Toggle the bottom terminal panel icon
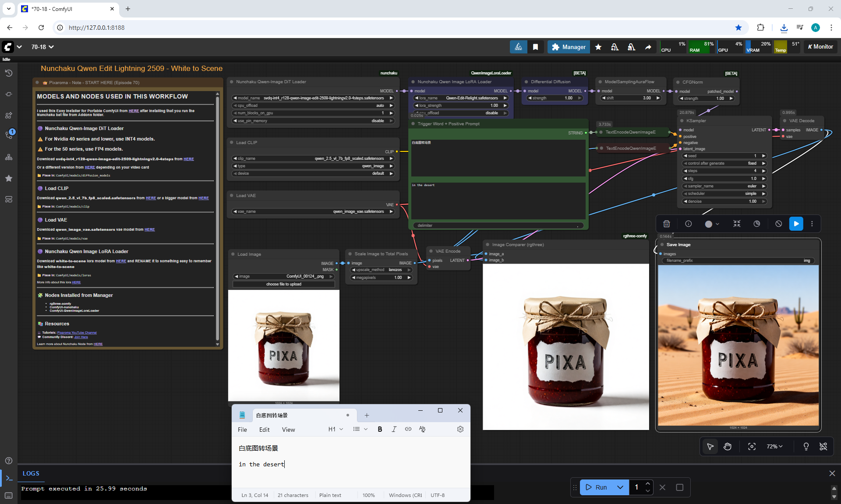 (9, 478)
